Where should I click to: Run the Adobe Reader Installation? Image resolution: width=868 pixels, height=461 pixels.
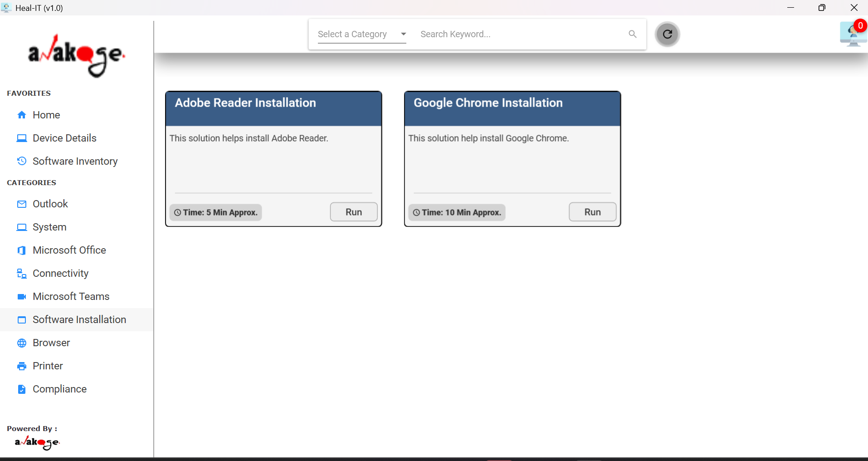click(x=354, y=212)
